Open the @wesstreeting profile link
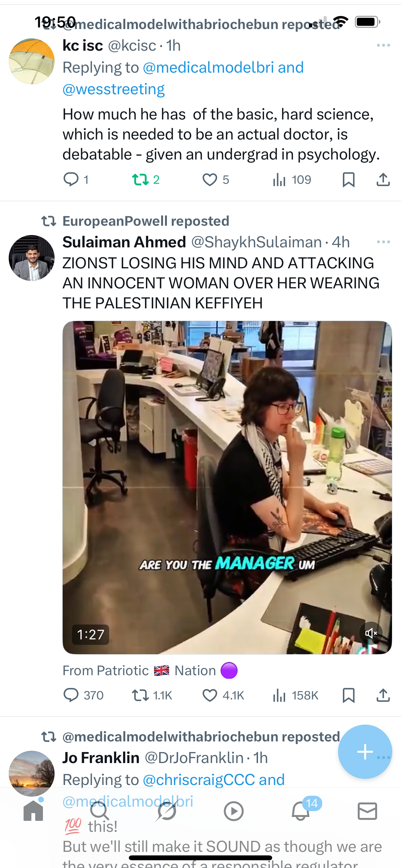Viewport: 401px width, 868px height. [x=114, y=89]
